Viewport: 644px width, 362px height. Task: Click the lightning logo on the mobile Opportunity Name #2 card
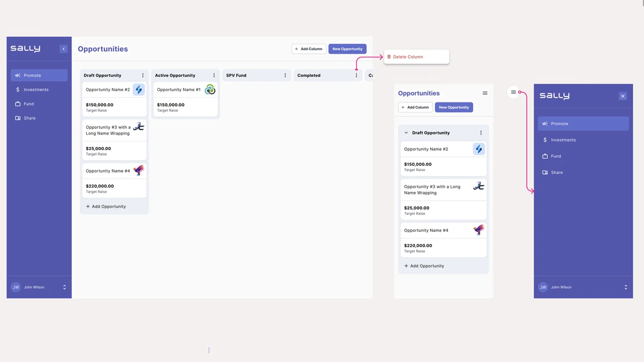pyautogui.click(x=479, y=149)
